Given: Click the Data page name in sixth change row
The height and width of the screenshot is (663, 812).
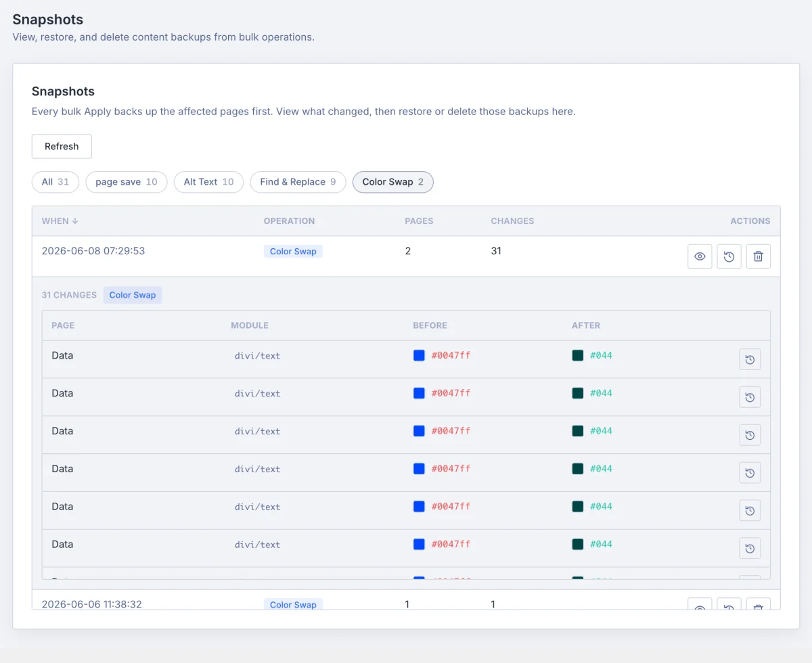Looking at the screenshot, I should pos(62,544).
